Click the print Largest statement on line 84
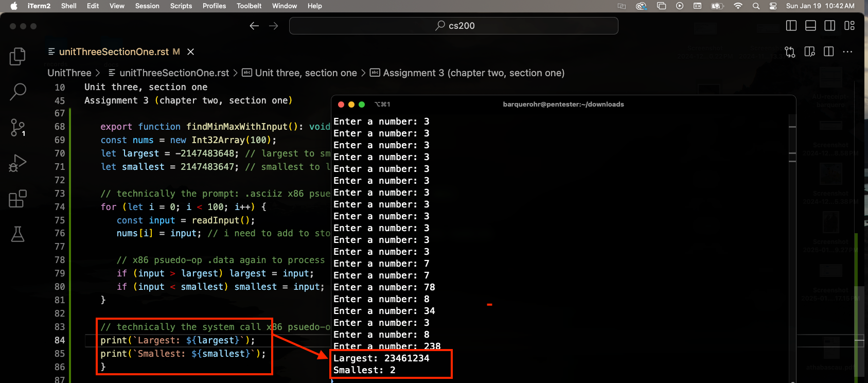 coord(178,340)
